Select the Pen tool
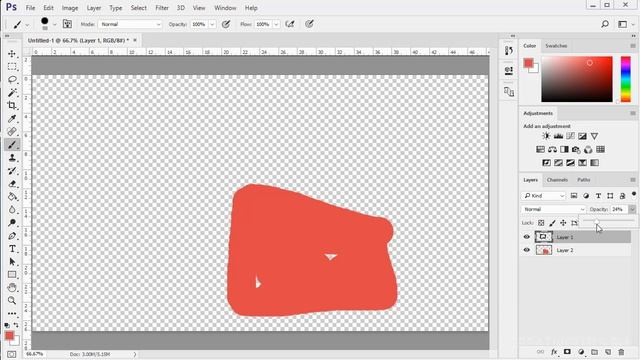 (x=12, y=236)
